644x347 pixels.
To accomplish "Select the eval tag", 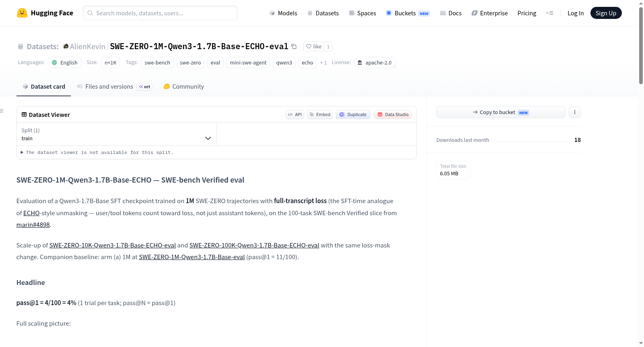I will [215, 62].
